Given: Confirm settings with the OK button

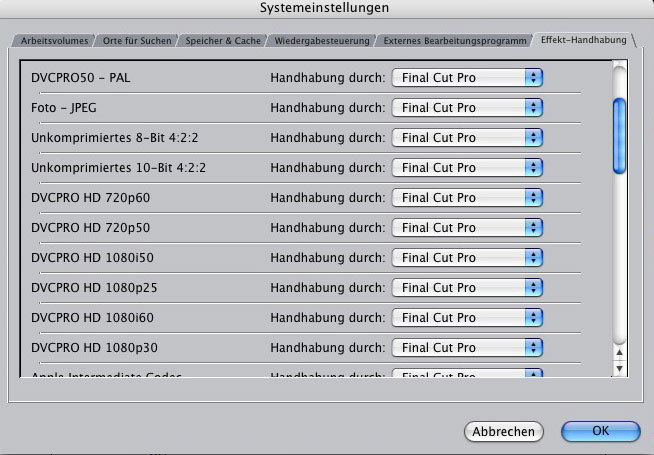Looking at the screenshot, I should (600, 431).
